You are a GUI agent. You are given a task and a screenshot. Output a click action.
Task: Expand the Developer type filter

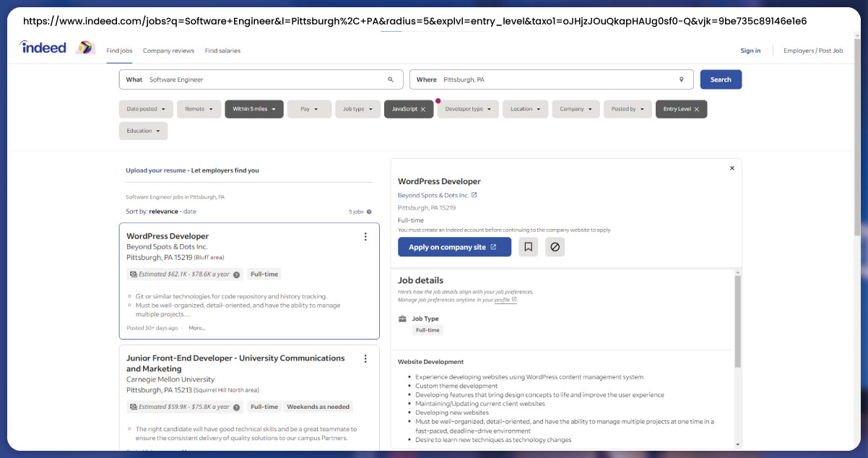(468, 109)
